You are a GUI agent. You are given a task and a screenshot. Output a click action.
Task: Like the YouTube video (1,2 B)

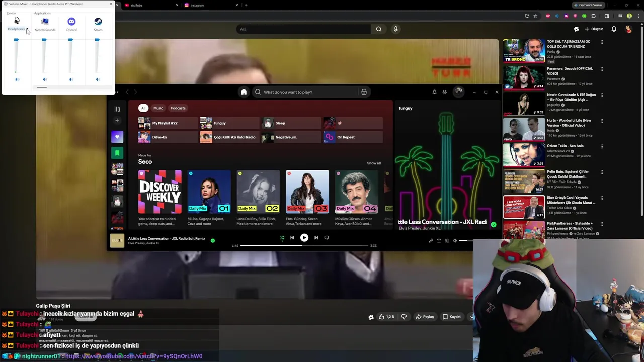(386, 317)
